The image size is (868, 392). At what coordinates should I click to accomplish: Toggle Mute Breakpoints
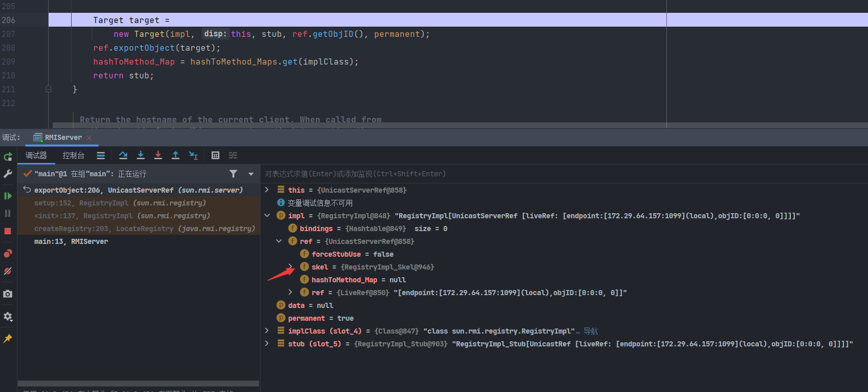[x=8, y=271]
